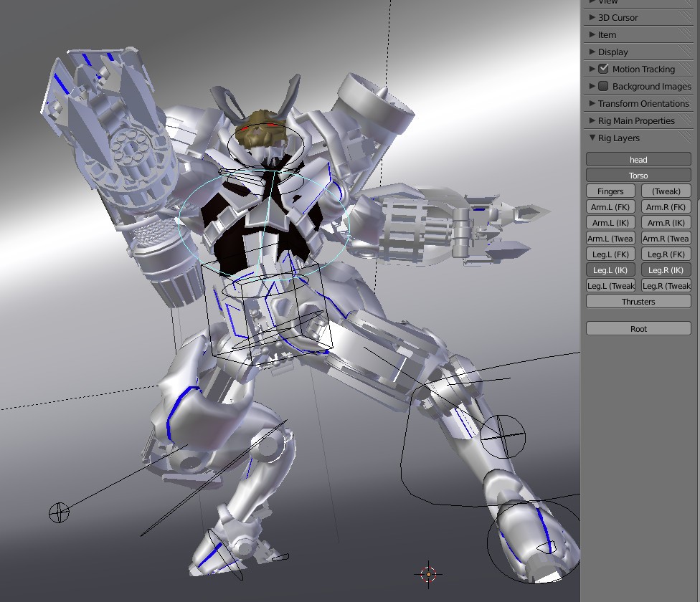Show the Leg.R (FK) layer
Image resolution: width=700 pixels, height=602 pixels.
click(666, 254)
